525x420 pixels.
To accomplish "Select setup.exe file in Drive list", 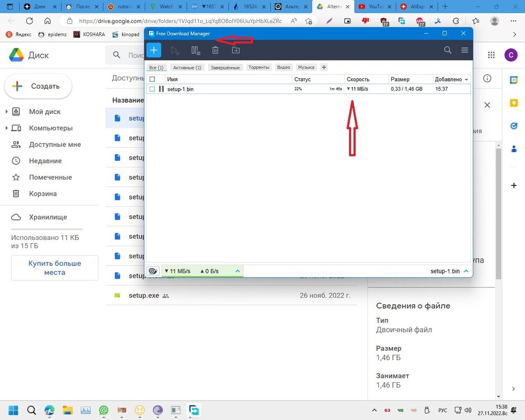I will point(143,296).
